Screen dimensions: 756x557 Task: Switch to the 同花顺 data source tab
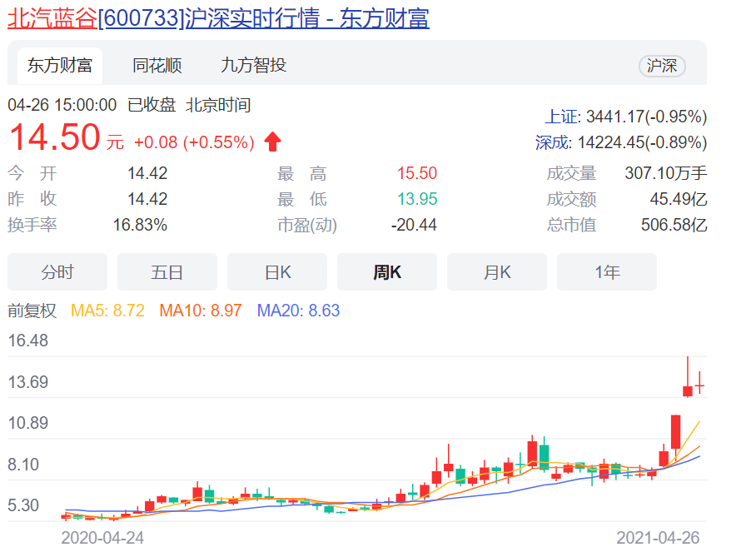coord(157,64)
